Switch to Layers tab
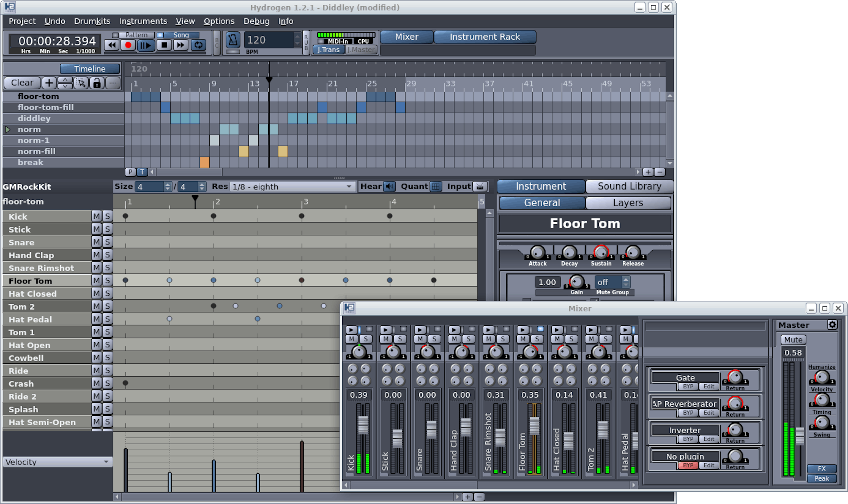The height and width of the screenshot is (504, 848). [x=628, y=203]
